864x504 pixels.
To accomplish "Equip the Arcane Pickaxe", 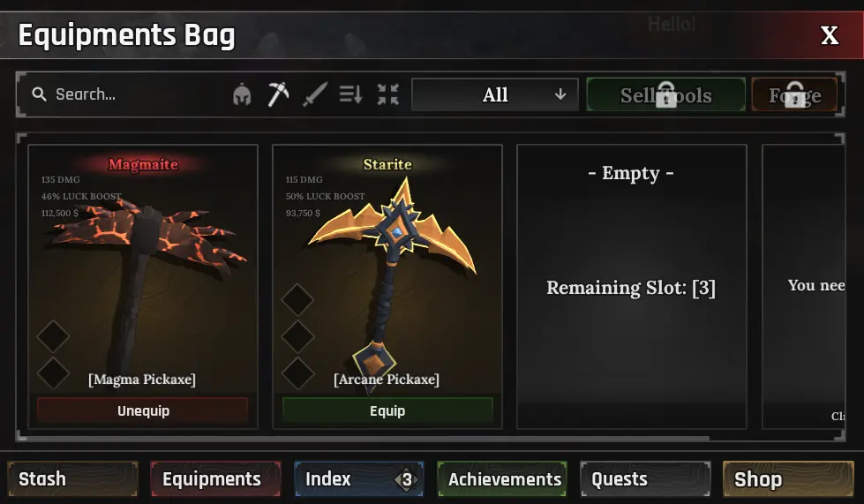I will click(387, 411).
